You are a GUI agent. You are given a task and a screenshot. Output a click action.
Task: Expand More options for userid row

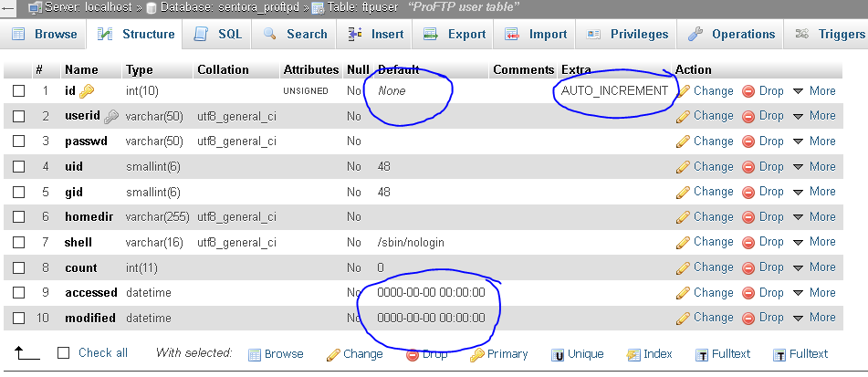click(x=814, y=116)
